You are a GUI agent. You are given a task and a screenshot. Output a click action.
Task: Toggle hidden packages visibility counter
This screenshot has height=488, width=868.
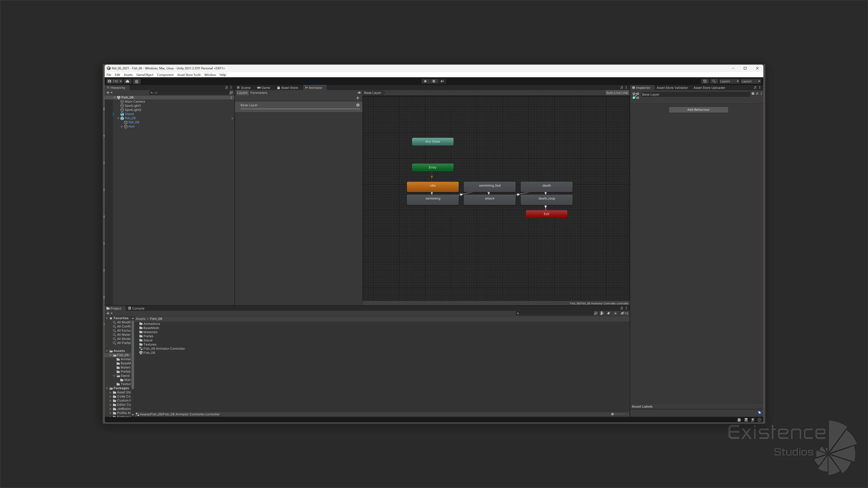624,313
